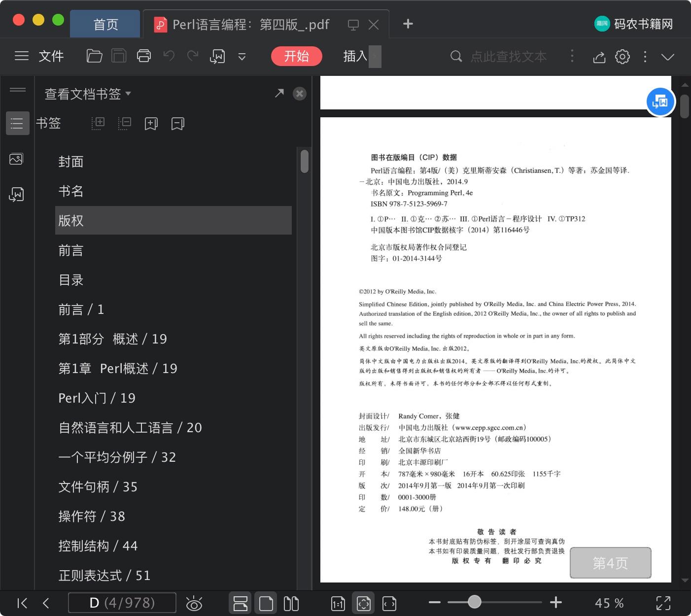Screen dimensions: 691x616
Task: Toggle eye protection mode icon
Action: (194, 603)
